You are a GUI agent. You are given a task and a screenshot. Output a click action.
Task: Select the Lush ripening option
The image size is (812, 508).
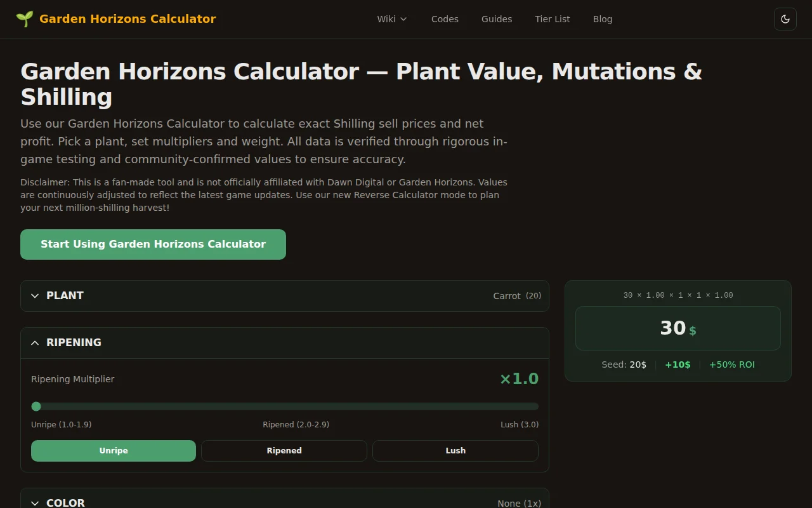coord(455,451)
